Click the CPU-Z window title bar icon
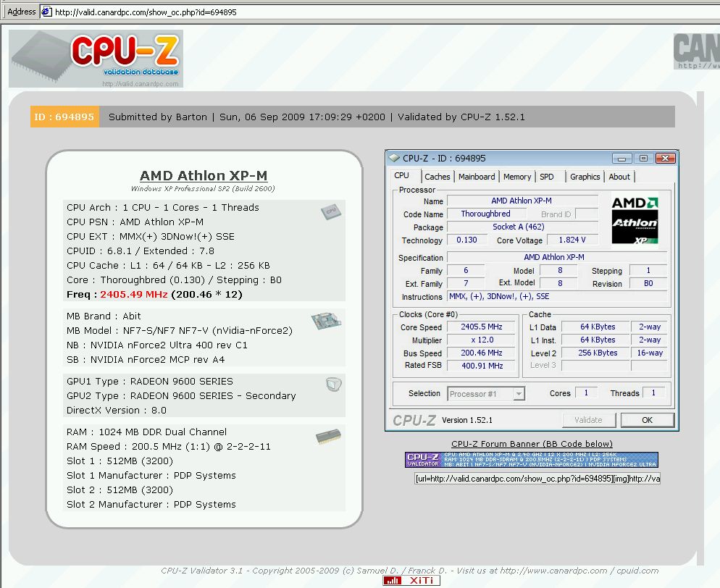This screenshot has width=720, height=588. point(394,158)
